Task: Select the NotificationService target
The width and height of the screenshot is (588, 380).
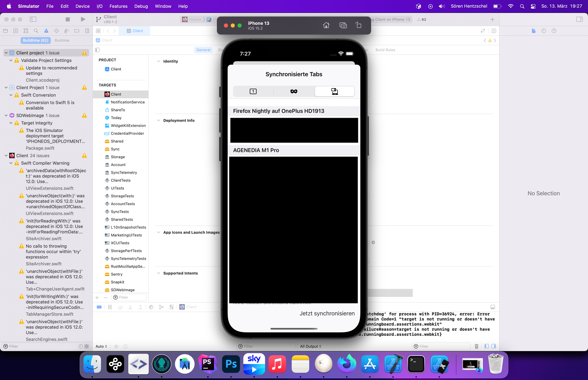Action: pos(128,102)
